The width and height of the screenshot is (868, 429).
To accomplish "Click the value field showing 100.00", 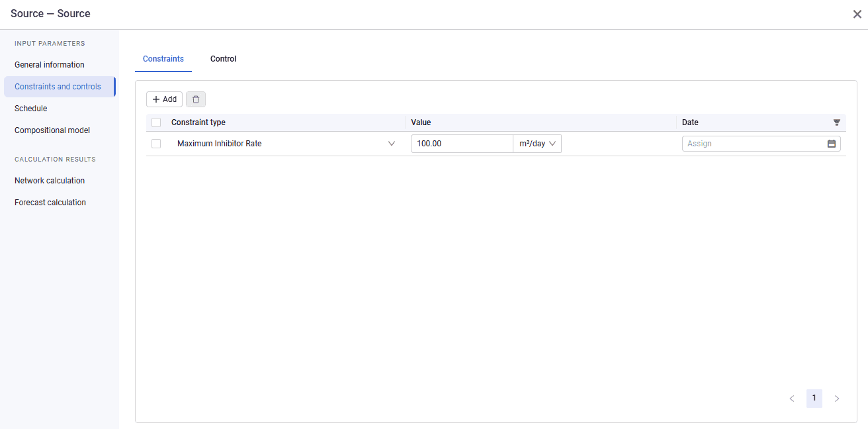I will pyautogui.click(x=462, y=144).
